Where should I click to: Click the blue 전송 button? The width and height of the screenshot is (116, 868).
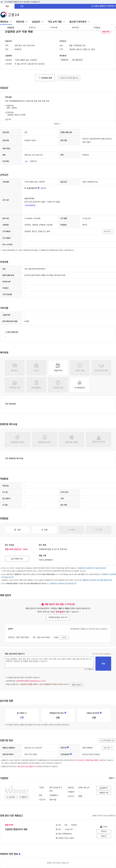[x=103, y=663]
